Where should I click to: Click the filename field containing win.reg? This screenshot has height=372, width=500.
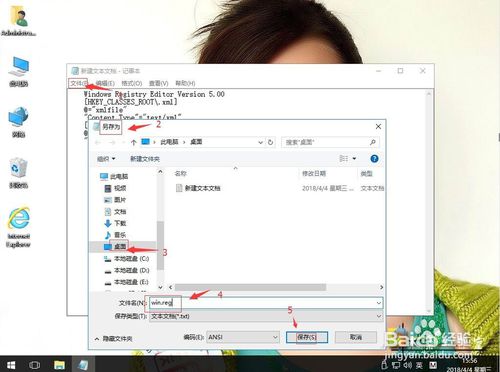coord(266,303)
